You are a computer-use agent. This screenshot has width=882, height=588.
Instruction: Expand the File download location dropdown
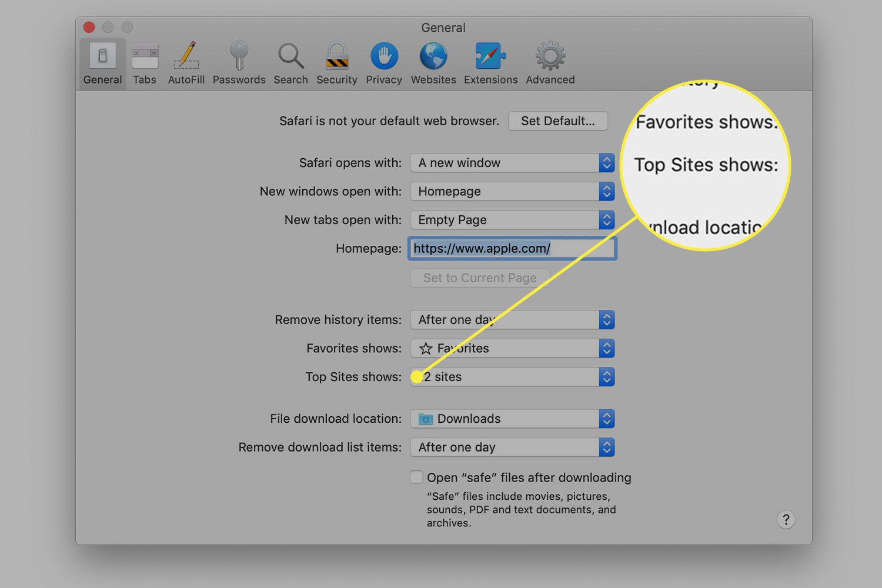[x=513, y=419]
